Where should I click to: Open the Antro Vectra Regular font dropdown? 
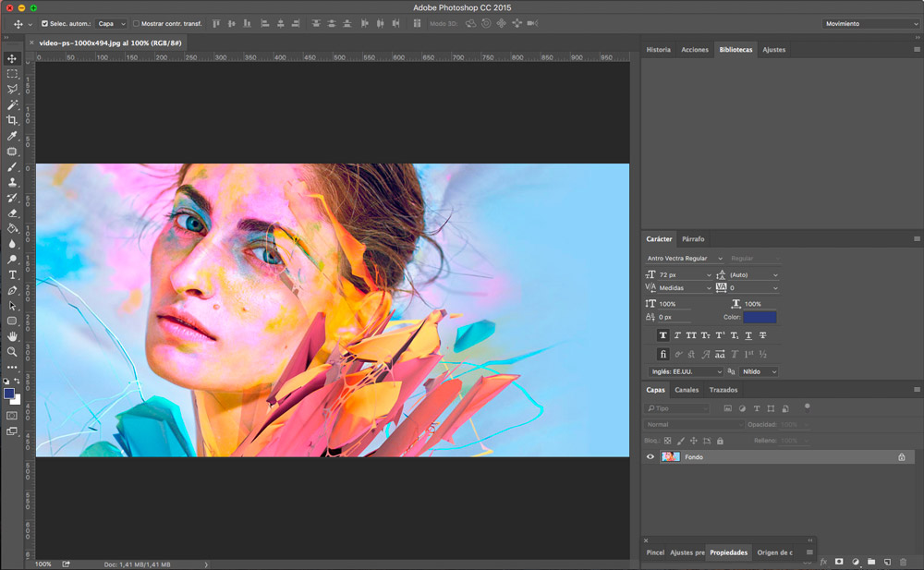click(x=685, y=259)
